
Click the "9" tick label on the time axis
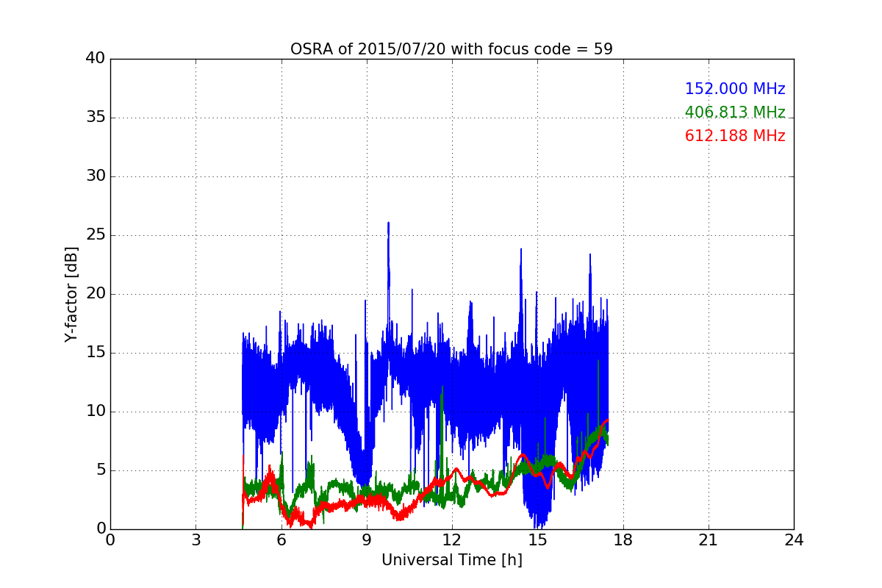click(366, 540)
